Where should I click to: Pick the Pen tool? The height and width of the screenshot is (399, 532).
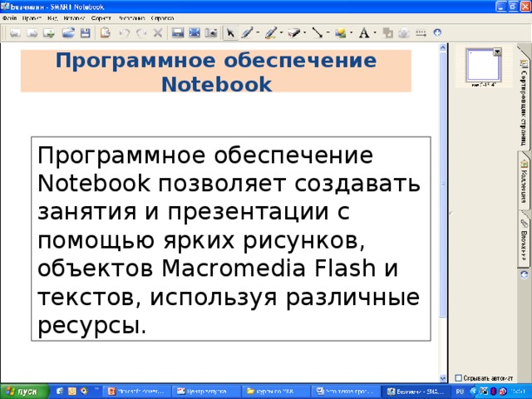tap(247, 33)
